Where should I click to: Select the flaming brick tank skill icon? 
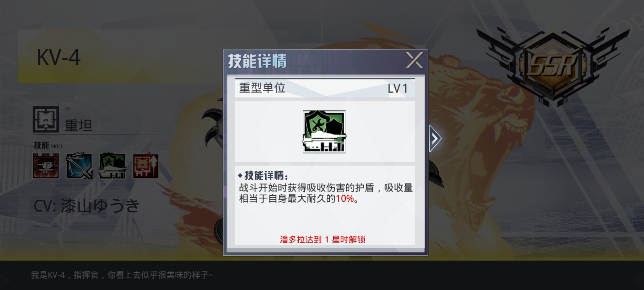(46, 166)
